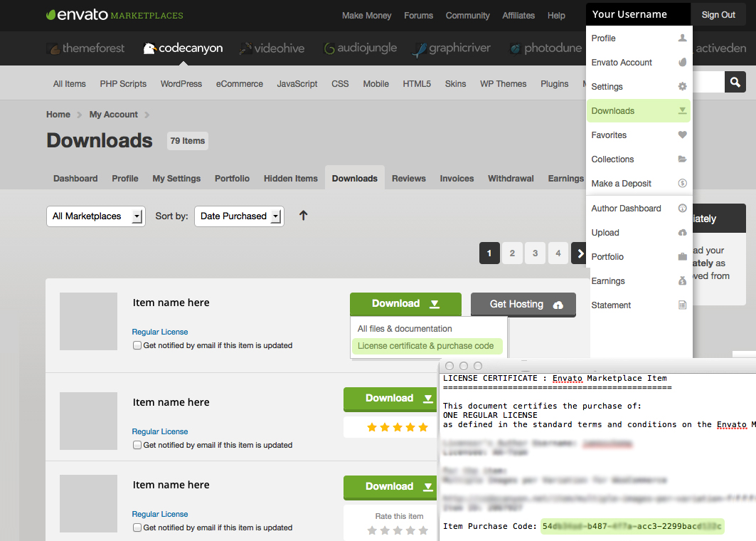
Task: Open the second item's Regular License link
Action: [159, 431]
